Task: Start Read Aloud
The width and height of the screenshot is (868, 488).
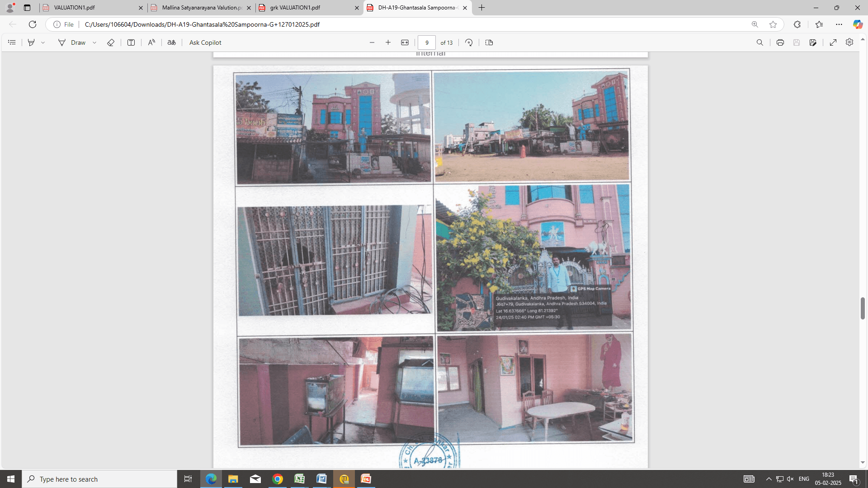Action: pyautogui.click(x=151, y=42)
